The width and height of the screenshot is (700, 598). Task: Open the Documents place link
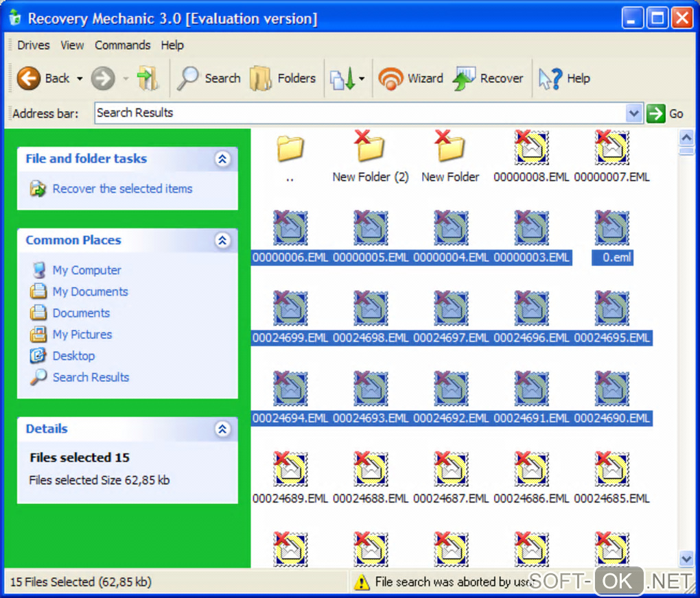pyautogui.click(x=81, y=313)
